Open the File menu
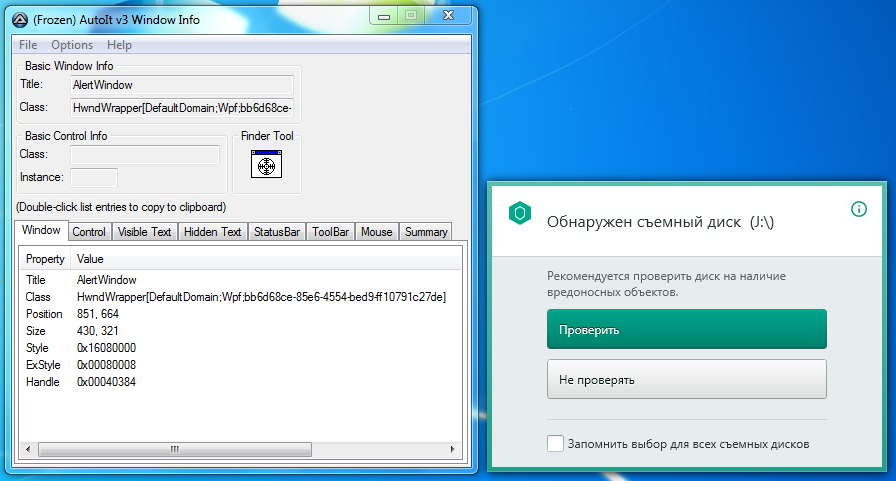 pyautogui.click(x=27, y=45)
